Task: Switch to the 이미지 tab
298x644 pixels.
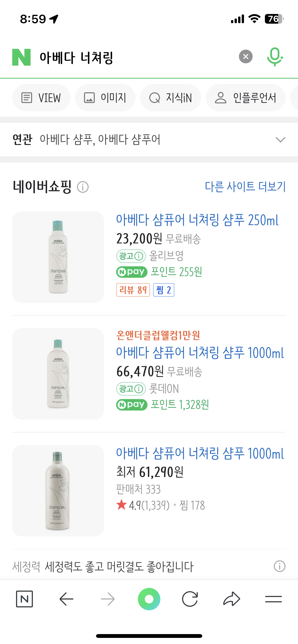Action: pyautogui.click(x=105, y=98)
